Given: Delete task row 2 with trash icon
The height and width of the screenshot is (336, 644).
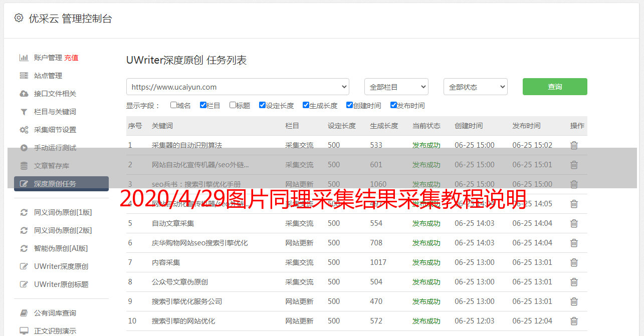Looking at the screenshot, I should [x=574, y=165].
